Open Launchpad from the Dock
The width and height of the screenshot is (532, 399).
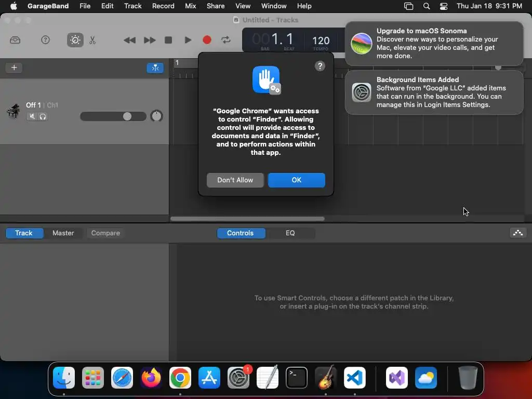(93, 378)
